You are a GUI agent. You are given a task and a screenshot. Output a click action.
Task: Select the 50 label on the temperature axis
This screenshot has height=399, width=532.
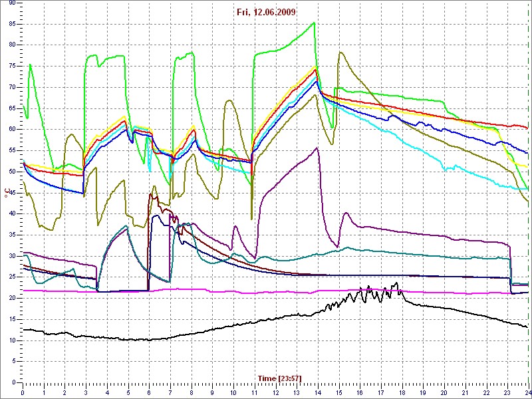click(x=11, y=172)
